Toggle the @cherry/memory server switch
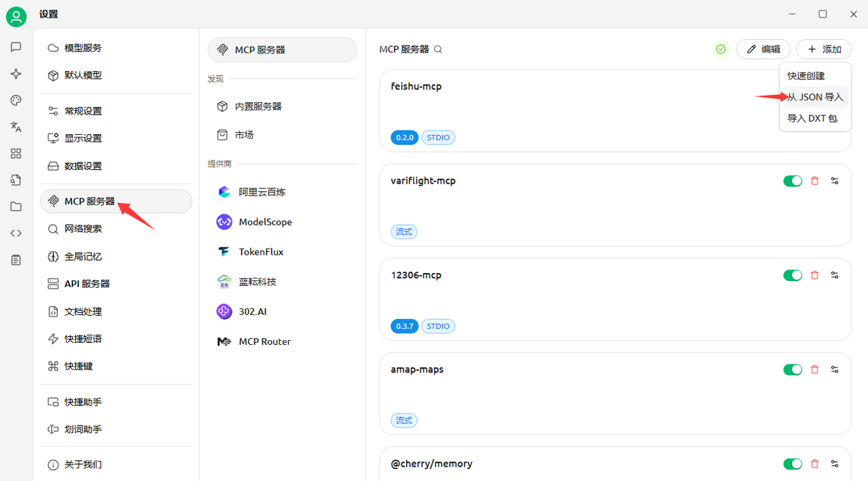Viewport: 868px width, 481px height. pyautogui.click(x=793, y=464)
